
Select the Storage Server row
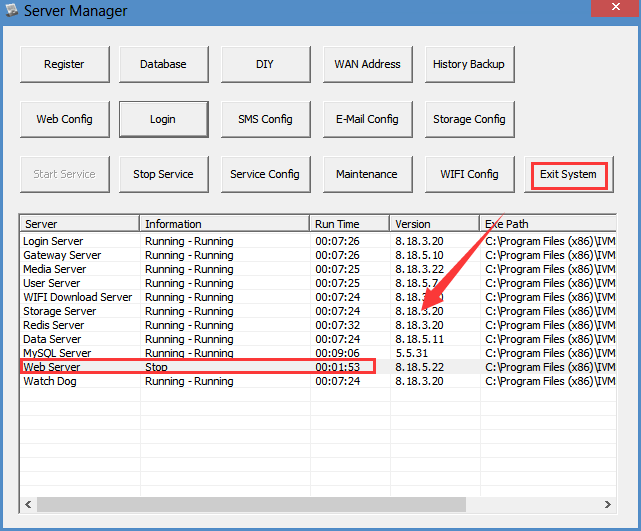318,311
